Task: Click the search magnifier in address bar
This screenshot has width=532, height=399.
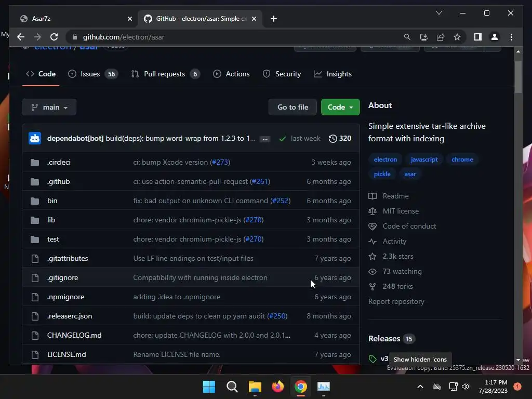Action: (407, 37)
